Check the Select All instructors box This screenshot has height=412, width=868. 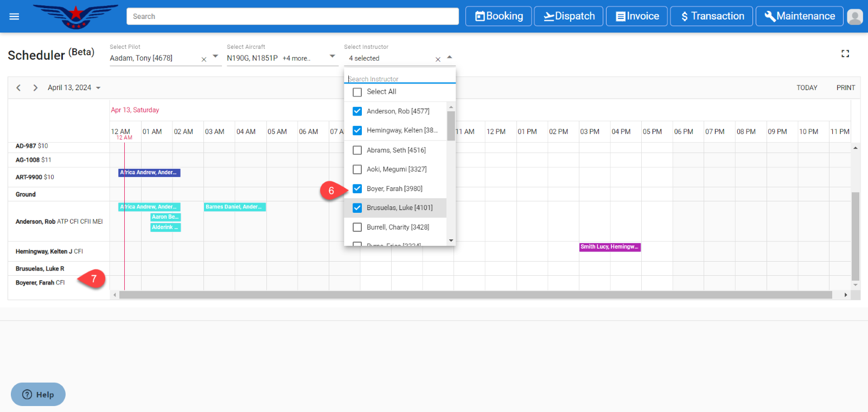tap(357, 92)
